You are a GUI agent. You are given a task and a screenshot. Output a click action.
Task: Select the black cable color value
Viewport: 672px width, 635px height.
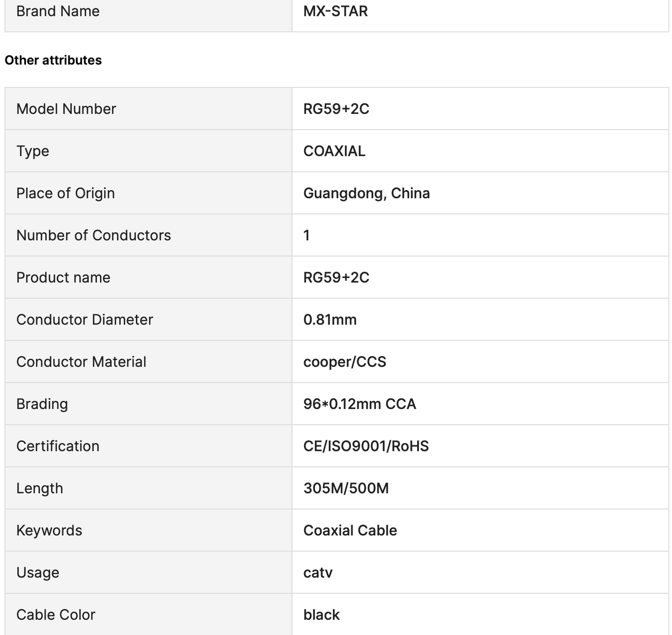click(321, 615)
